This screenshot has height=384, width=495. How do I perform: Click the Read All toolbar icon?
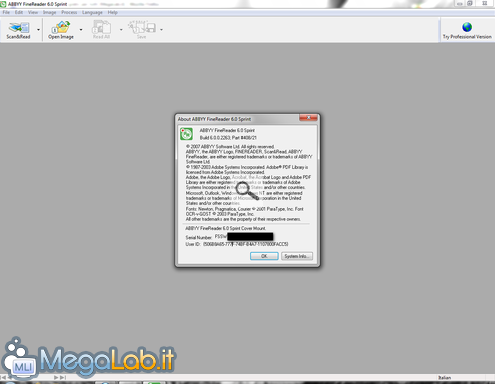[101, 27]
